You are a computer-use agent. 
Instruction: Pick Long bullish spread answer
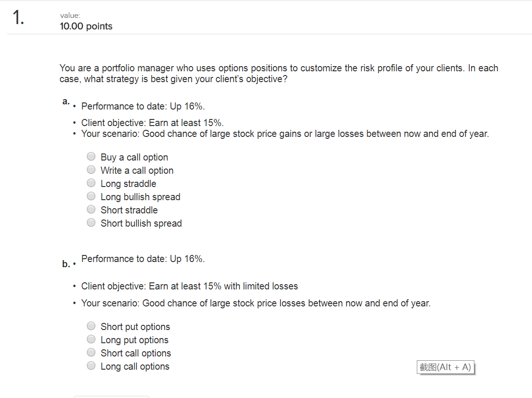(91, 196)
